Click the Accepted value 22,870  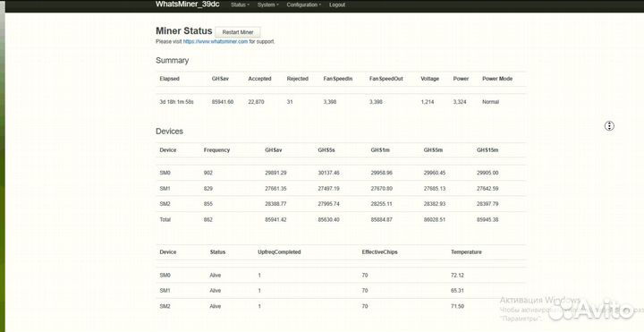click(x=257, y=102)
